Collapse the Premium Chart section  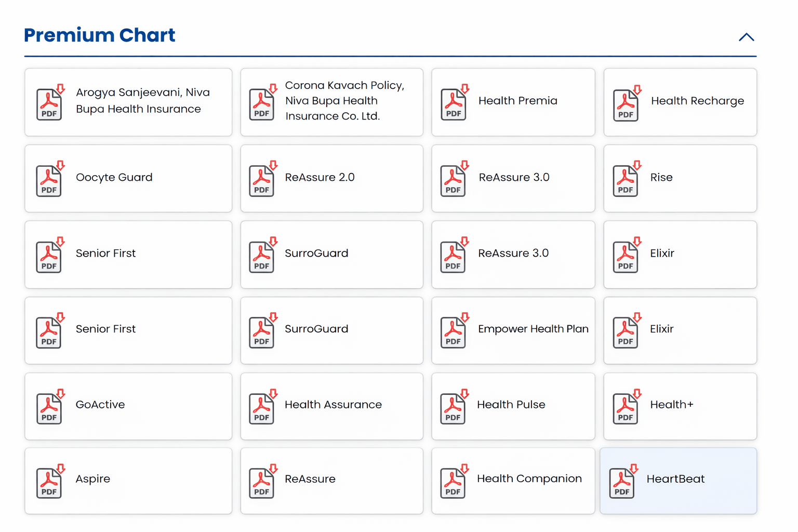747,37
